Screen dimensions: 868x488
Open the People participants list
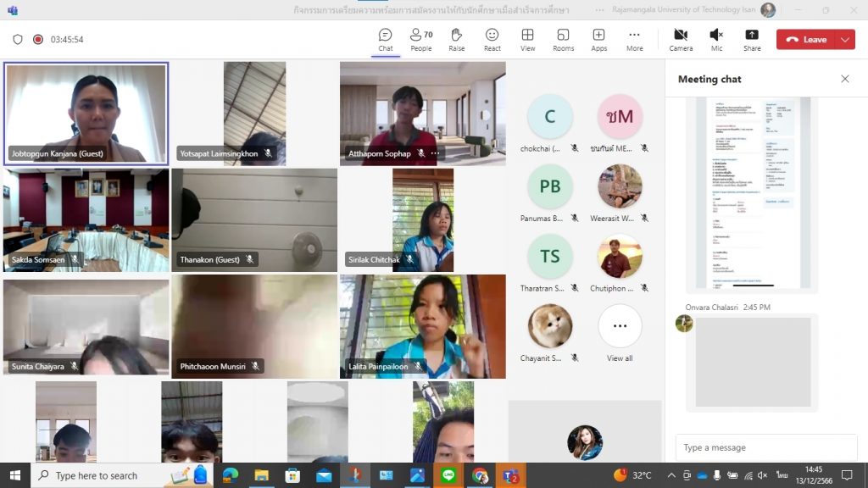pyautogui.click(x=420, y=39)
